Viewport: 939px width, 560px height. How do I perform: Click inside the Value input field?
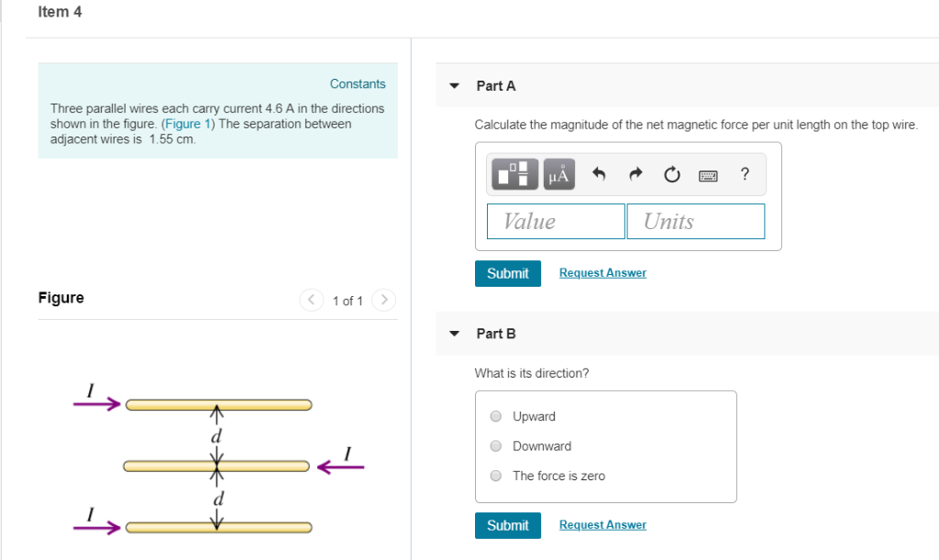(555, 221)
